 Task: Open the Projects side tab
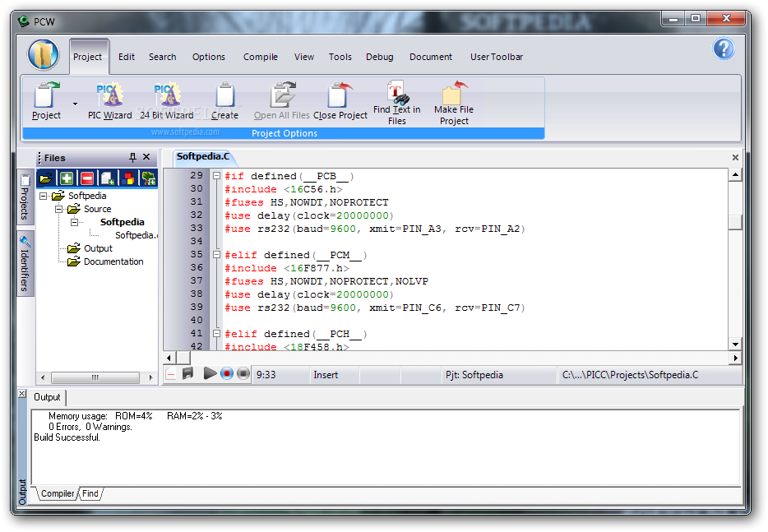pos(25,197)
